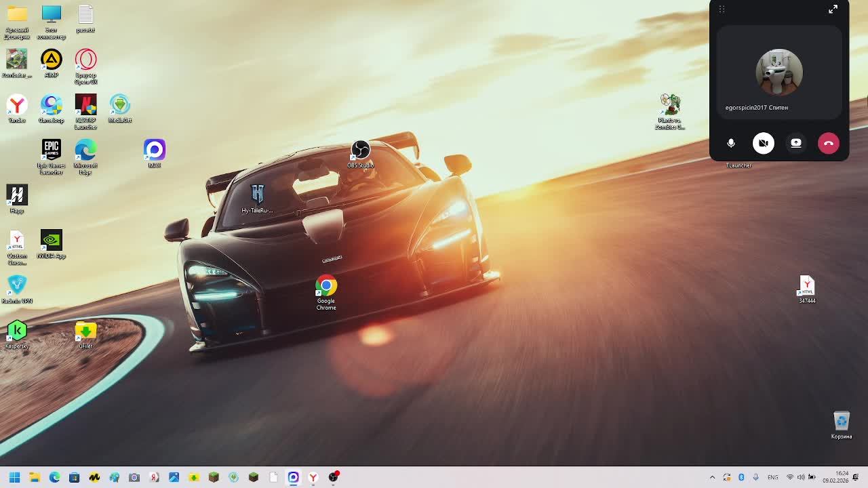Start screen sharing in the call widget
The image size is (868, 488).
point(796,143)
